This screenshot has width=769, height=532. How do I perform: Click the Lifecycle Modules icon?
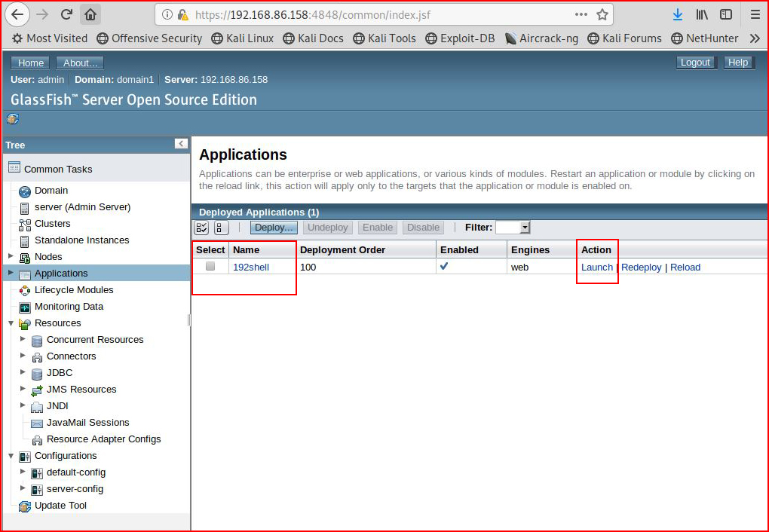point(25,291)
